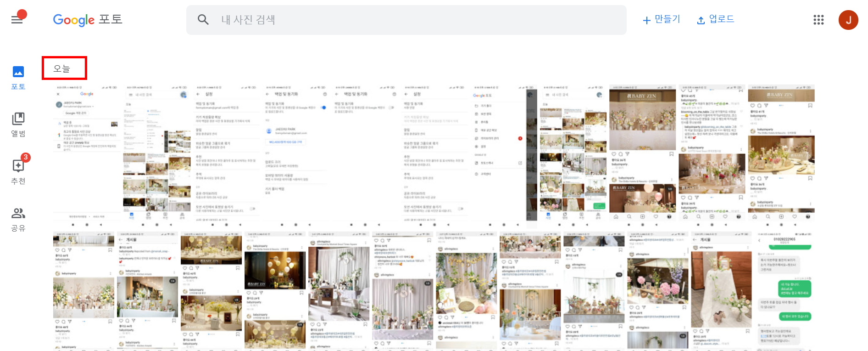Screen dimensions: 868x351
Task: Start an 업로드 upload
Action: (716, 20)
